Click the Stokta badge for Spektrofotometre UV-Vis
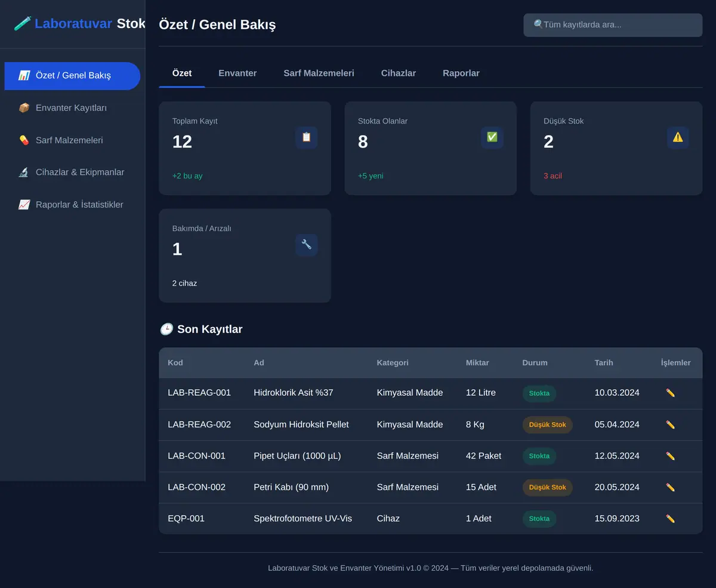Screen dimensions: 716x588 click(539, 519)
